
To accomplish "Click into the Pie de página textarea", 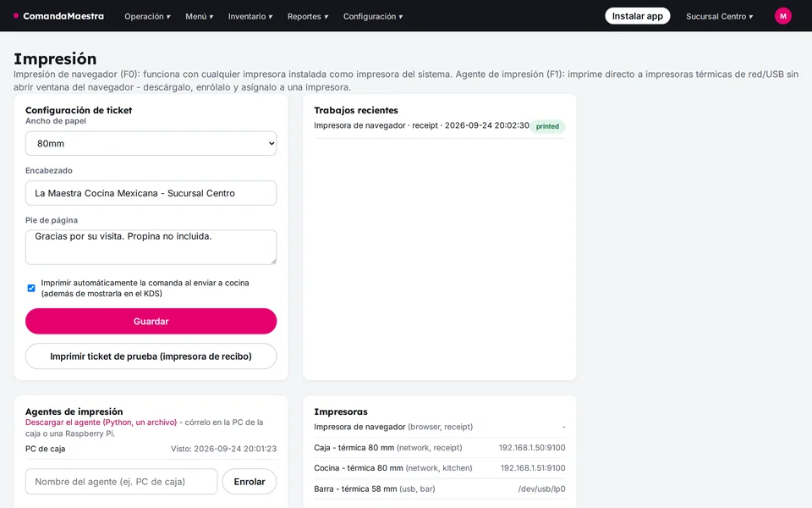I will [151, 247].
